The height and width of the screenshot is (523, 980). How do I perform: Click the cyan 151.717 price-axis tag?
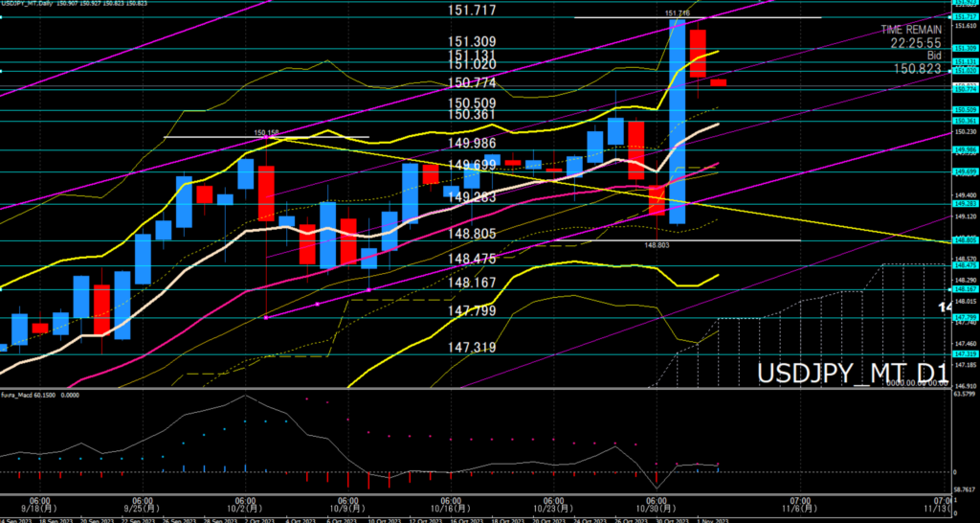tap(964, 17)
